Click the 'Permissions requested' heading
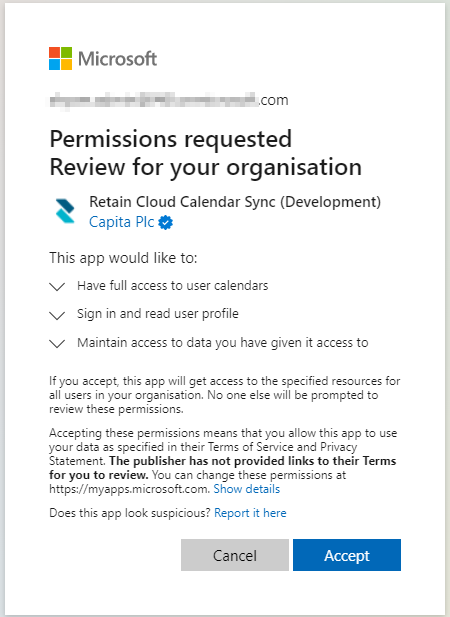This screenshot has height=617, width=450. pyautogui.click(x=171, y=139)
